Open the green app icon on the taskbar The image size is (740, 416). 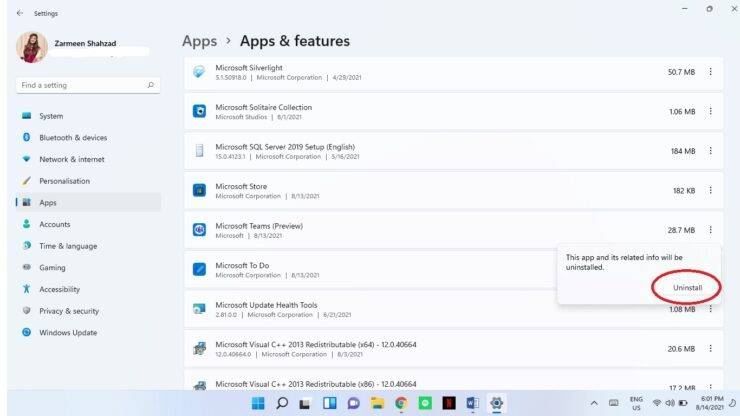click(425, 403)
